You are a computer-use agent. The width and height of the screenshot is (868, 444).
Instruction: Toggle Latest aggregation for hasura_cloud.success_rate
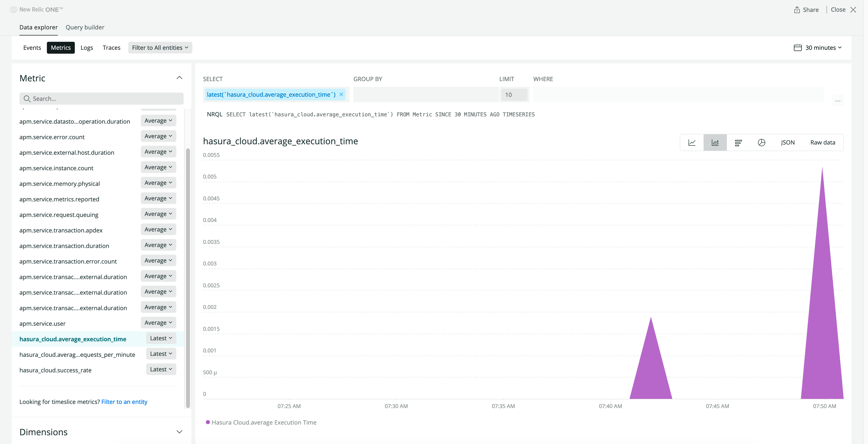click(160, 369)
